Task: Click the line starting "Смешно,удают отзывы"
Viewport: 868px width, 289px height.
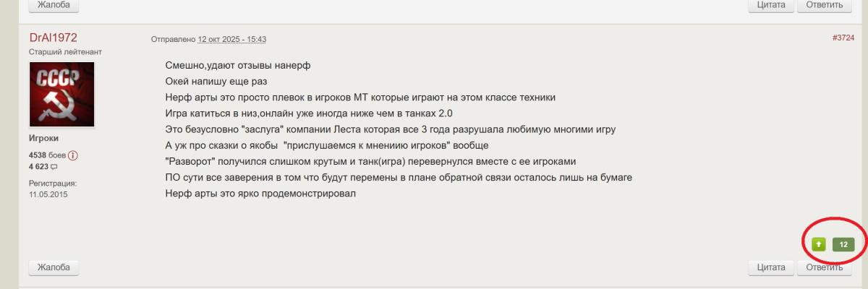Action: point(238,65)
